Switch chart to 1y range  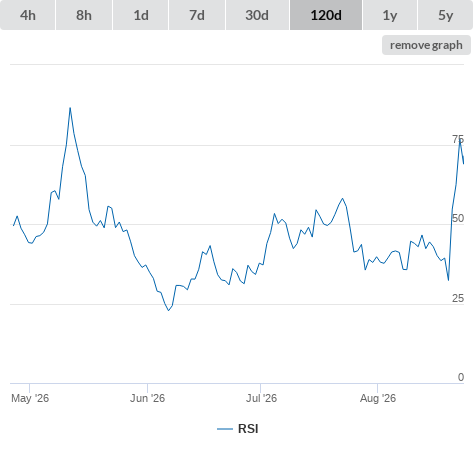point(390,15)
